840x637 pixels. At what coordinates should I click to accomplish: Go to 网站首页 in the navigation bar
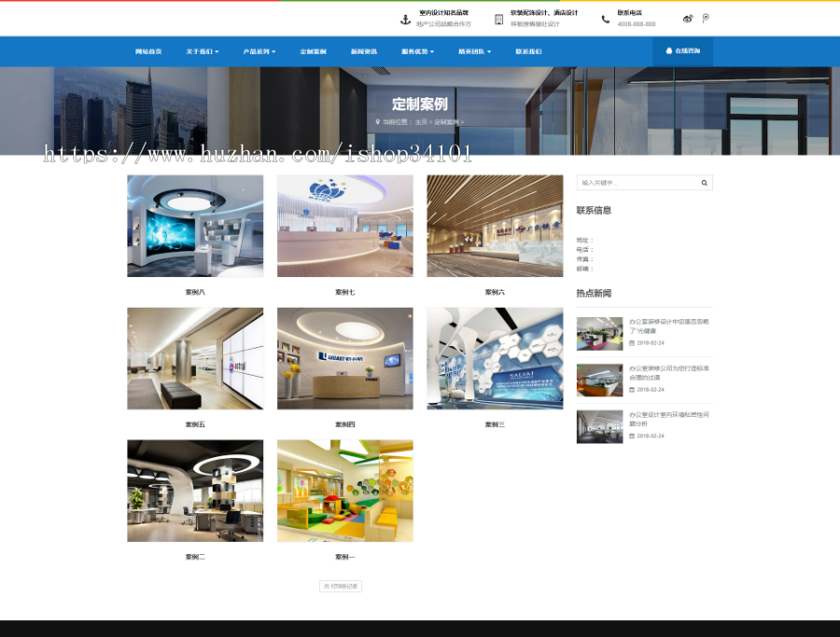tap(148, 51)
